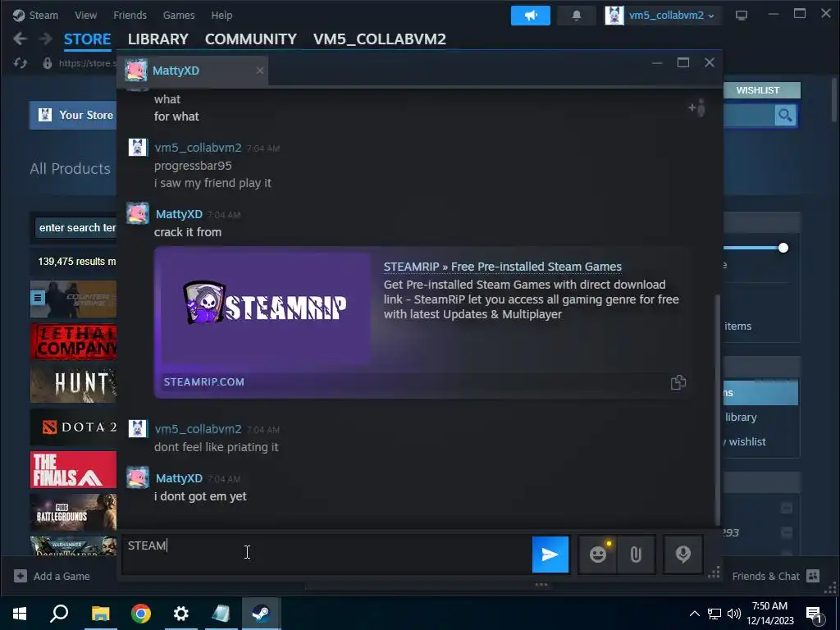
Task: Click the network icon in tray
Action: (x=714, y=614)
